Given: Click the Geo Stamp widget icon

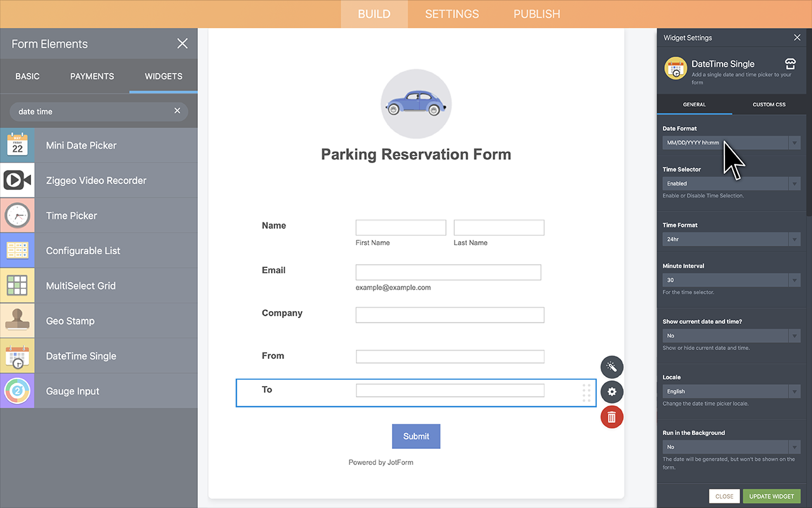Looking at the screenshot, I should click(x=17, y=320).
